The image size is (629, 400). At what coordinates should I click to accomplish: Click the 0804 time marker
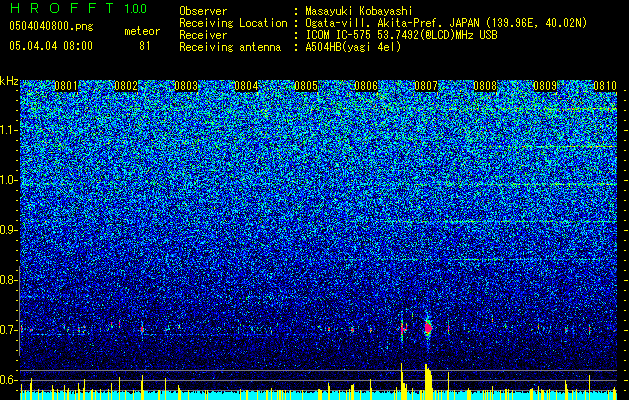click(x=246, y=86)
